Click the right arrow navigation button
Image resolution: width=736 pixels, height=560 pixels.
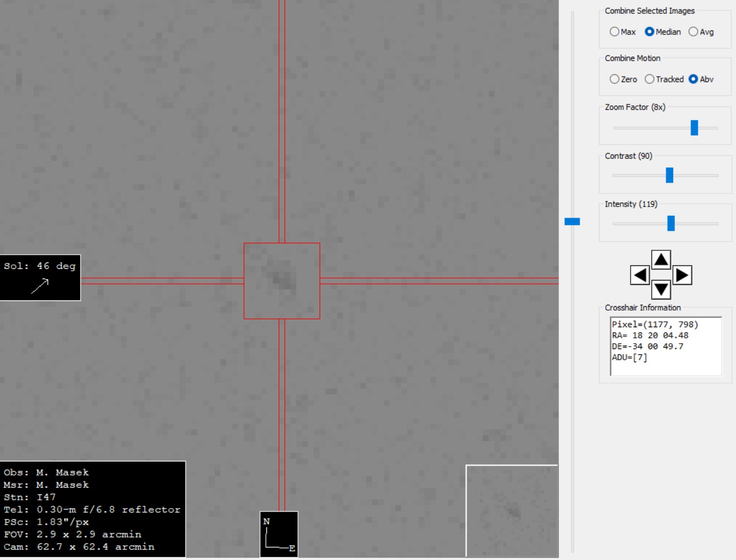(682, 275)
